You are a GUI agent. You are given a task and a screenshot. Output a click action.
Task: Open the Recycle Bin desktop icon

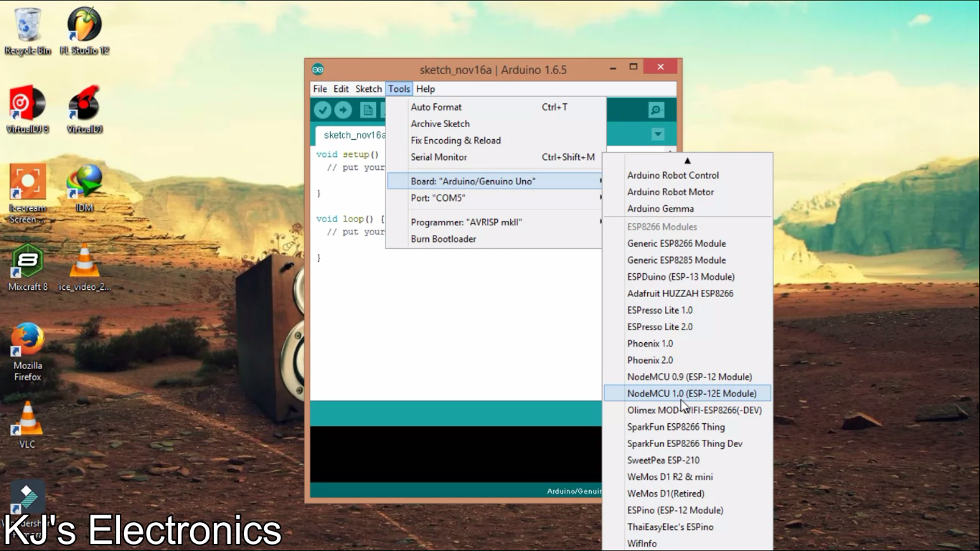coord(27,32)
